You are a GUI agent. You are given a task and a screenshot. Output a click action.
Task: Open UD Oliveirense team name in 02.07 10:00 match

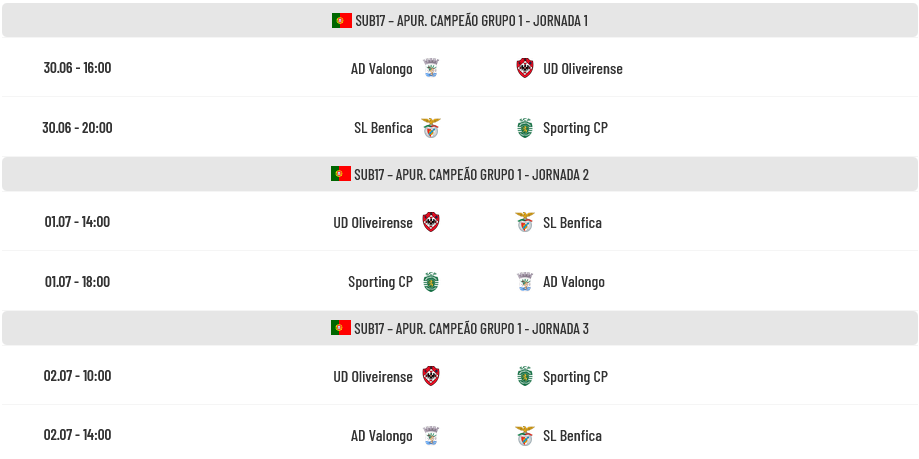pyautogui.click(x=373, y=376)
